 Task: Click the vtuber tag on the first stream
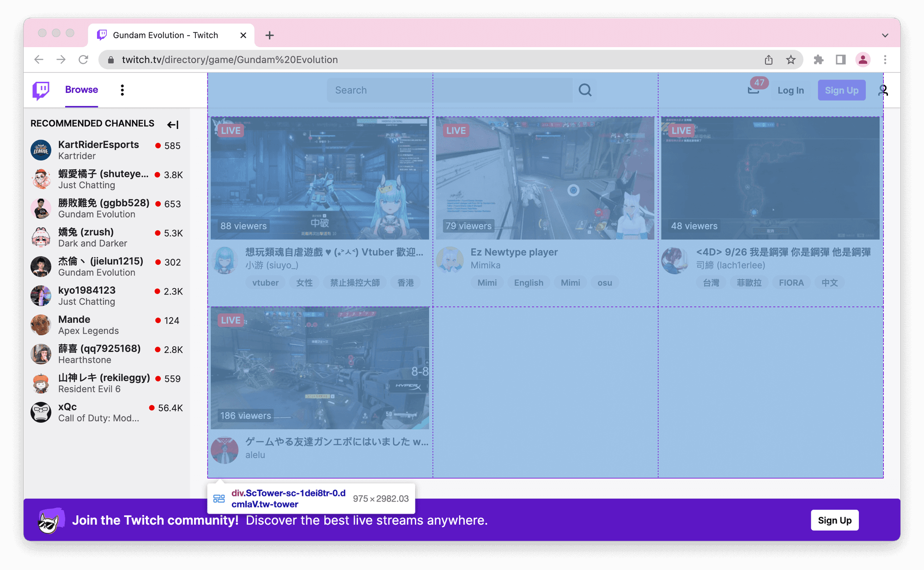point(265,282)
